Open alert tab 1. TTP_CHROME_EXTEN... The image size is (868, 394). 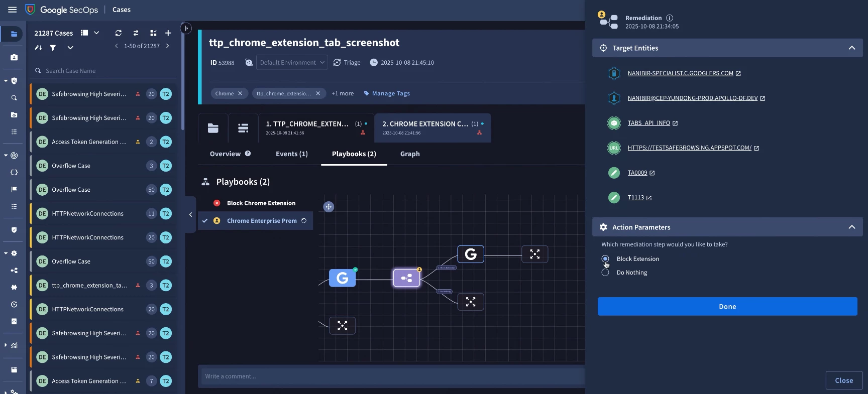pos(316,128)
